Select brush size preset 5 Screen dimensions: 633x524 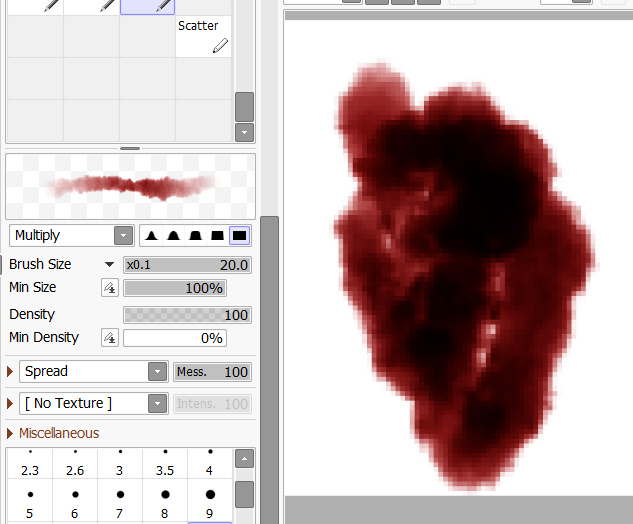(x=30, y=501)
